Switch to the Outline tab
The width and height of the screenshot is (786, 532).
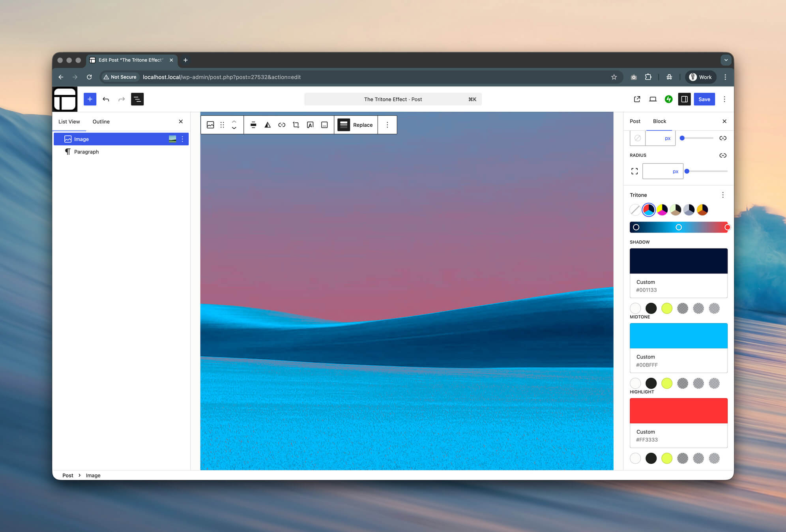tap(101, 122)
